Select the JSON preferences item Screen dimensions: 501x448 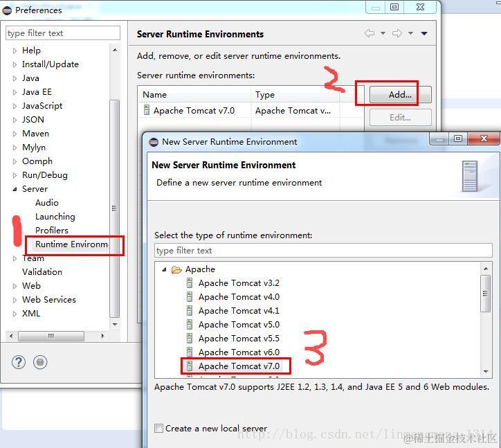pyautogui.click(x=33, y=120)
